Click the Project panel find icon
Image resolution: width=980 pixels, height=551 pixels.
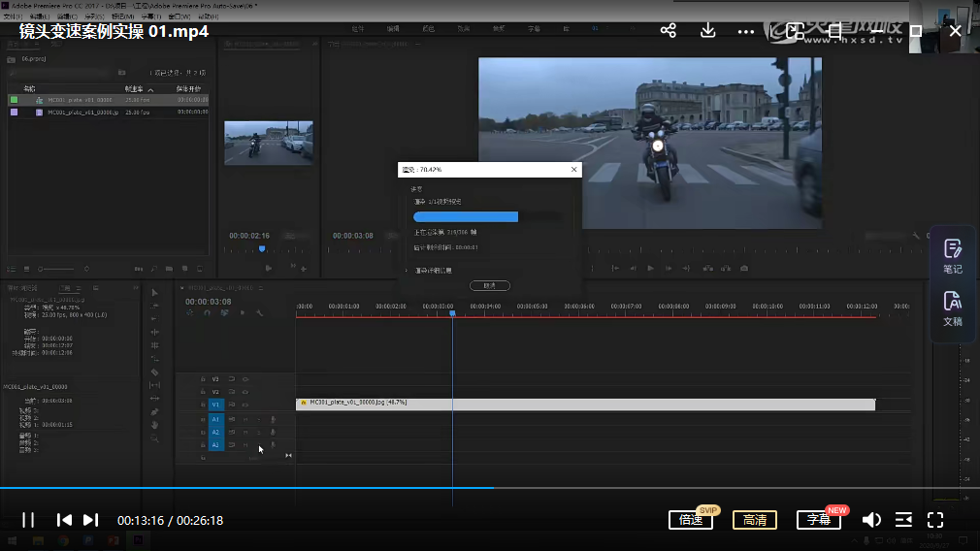point(153,269)
